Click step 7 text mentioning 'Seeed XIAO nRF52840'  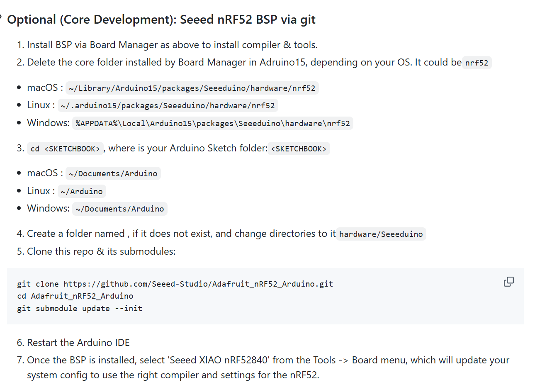coord(268,368)
